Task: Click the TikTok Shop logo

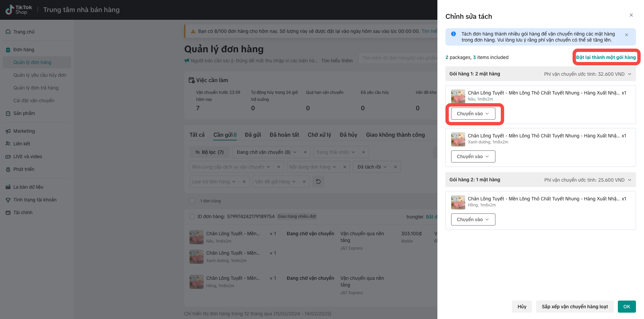Action: (19, 10)
